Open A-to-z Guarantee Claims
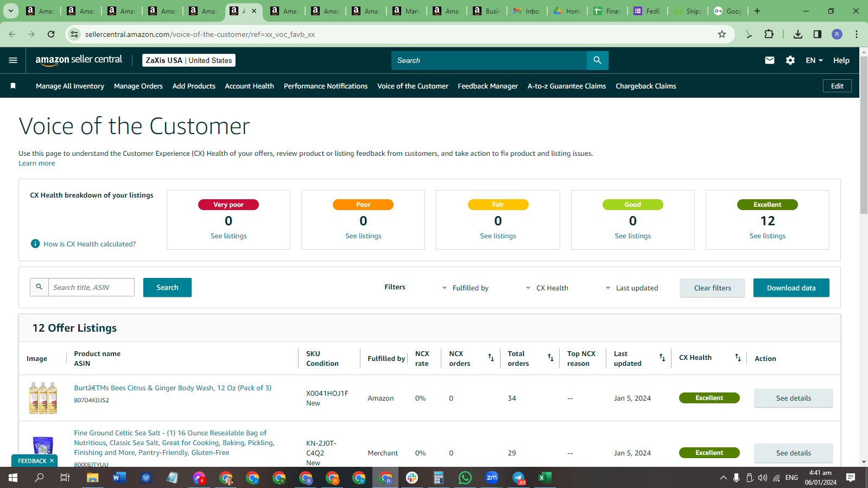The height and width of the screenshot is (488, 868). [x=567, y=86]
